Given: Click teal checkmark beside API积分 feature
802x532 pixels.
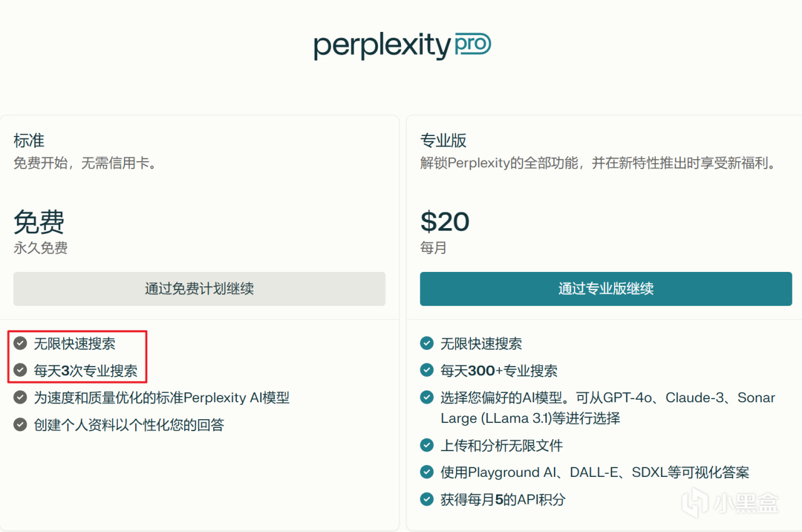Looking at the screenshot, I should click(427, 499).
